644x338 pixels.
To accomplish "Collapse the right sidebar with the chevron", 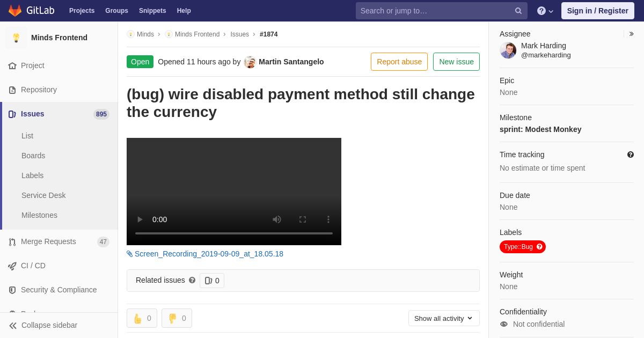I will tap(631, 34).
